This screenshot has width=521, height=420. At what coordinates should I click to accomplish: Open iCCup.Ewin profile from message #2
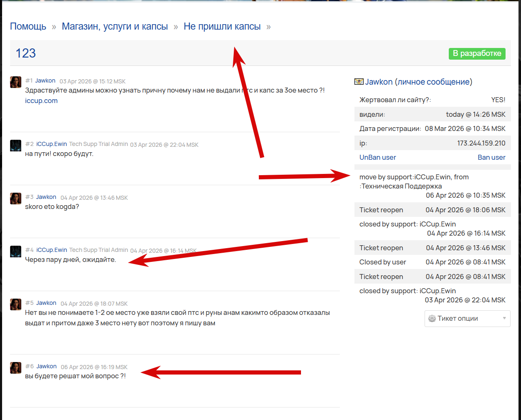[51, 144]
